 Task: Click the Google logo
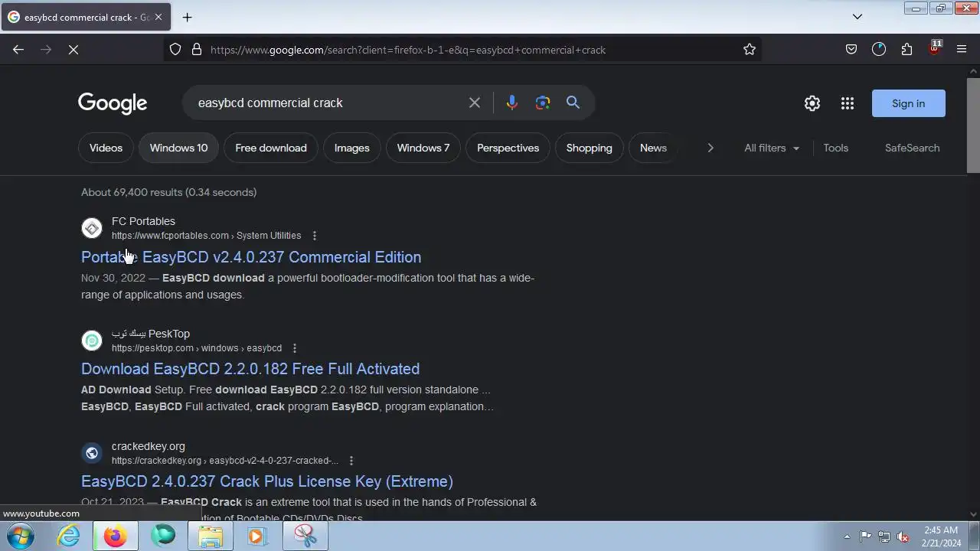coord(113,103)
